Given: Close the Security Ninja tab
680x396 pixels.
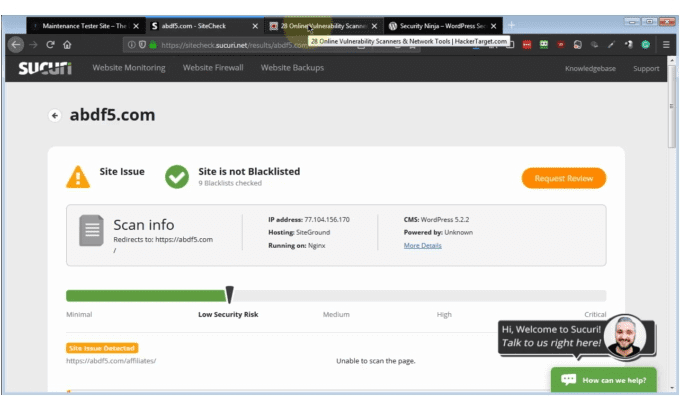Looking at the screenshot, I should [494, 26].
